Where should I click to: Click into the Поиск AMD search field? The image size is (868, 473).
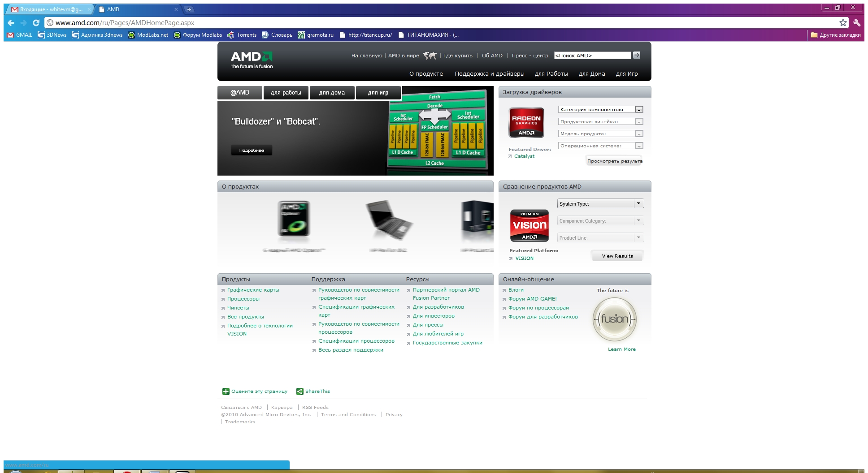(x=592, y=56)
